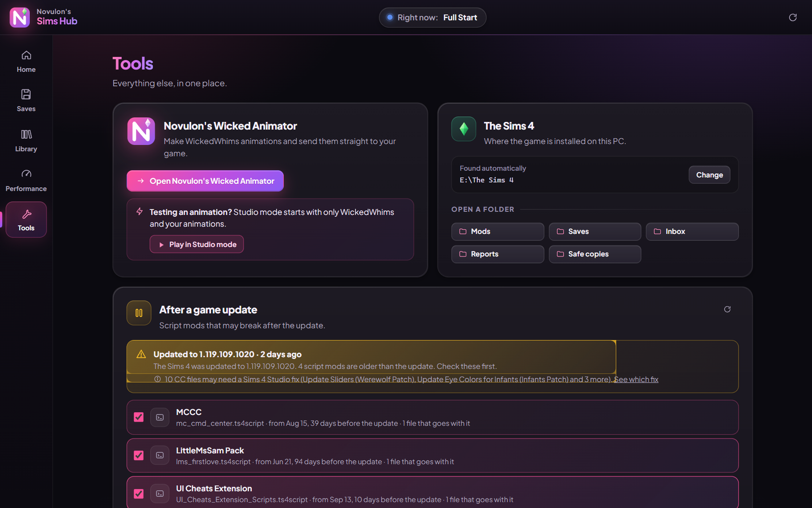Image resolution: width=812 pixels, height=508 pixels.
Task: Open the Mods folder
Action: pos(498,232)
